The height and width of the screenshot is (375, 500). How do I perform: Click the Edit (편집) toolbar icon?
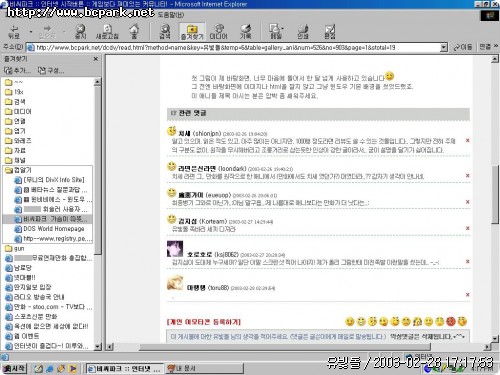pos(330,32)
